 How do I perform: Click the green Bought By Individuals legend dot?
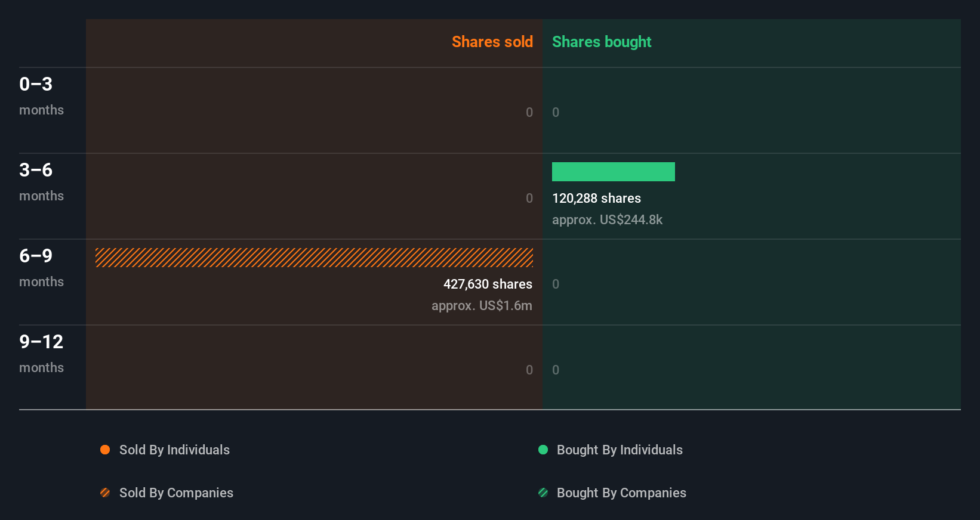[x=543, y=450]
